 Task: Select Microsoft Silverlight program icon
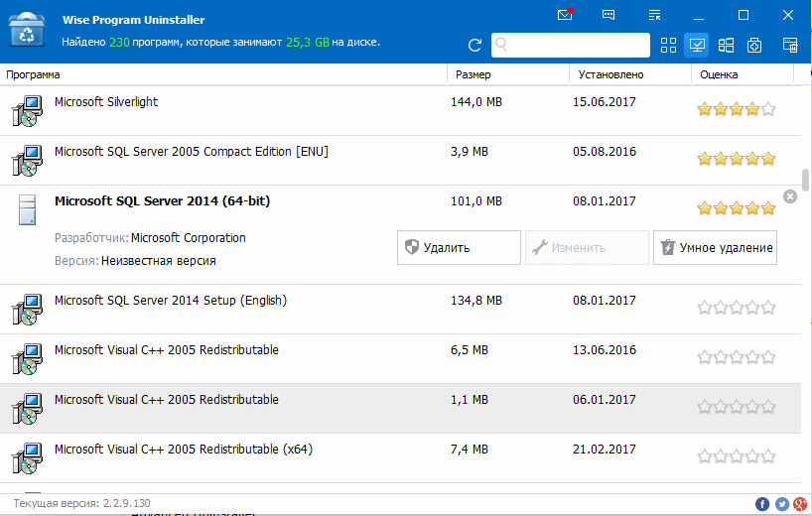tap(27, 110)
